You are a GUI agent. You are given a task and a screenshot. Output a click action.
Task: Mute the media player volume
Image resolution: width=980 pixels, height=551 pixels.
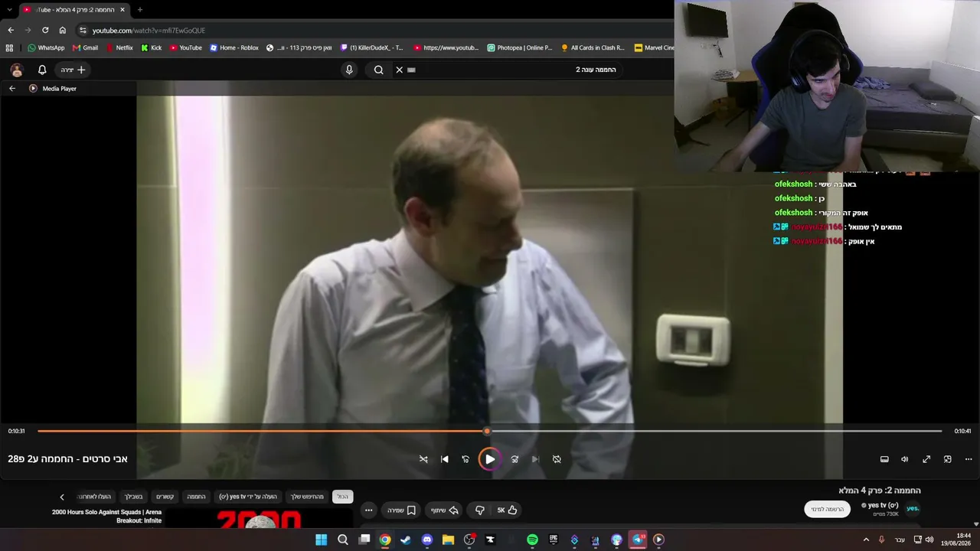click(904, 459)
